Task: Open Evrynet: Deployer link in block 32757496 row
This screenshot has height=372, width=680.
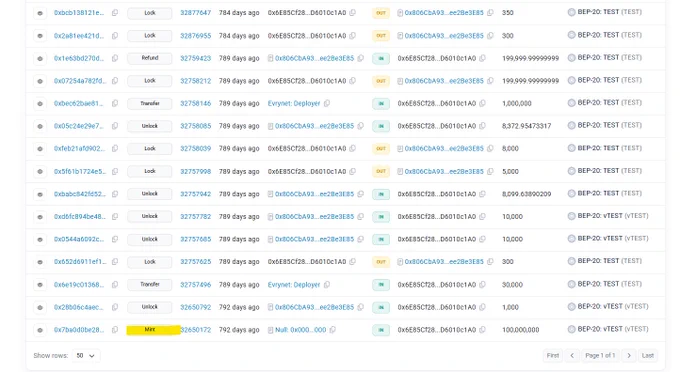Action: [x=294, y=285]
